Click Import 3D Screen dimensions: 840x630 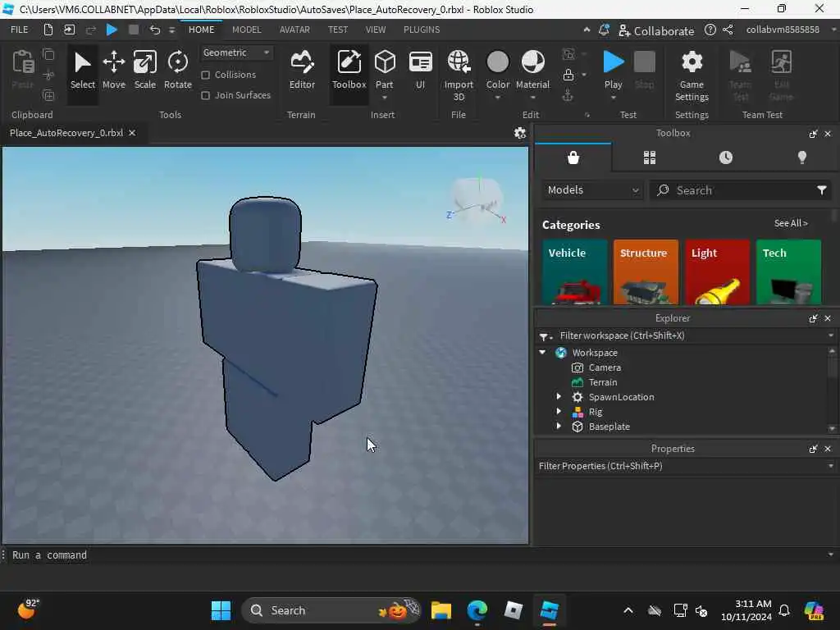(459, 75)
